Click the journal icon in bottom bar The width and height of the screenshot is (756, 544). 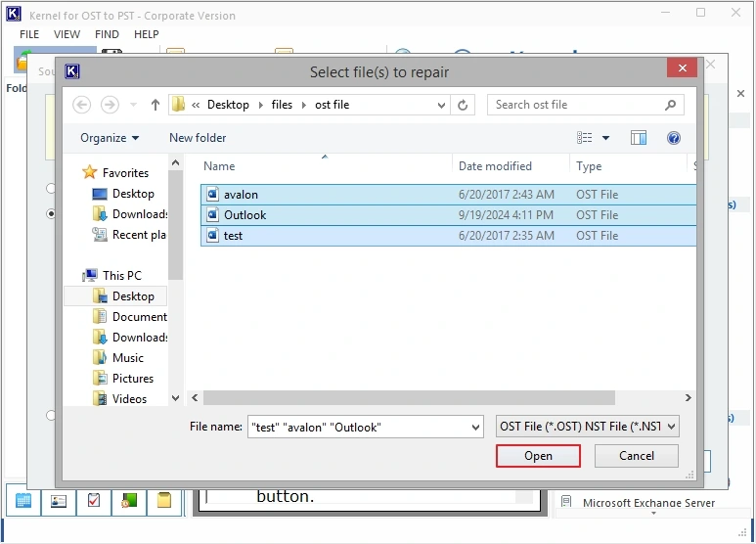tap(129, 501)
